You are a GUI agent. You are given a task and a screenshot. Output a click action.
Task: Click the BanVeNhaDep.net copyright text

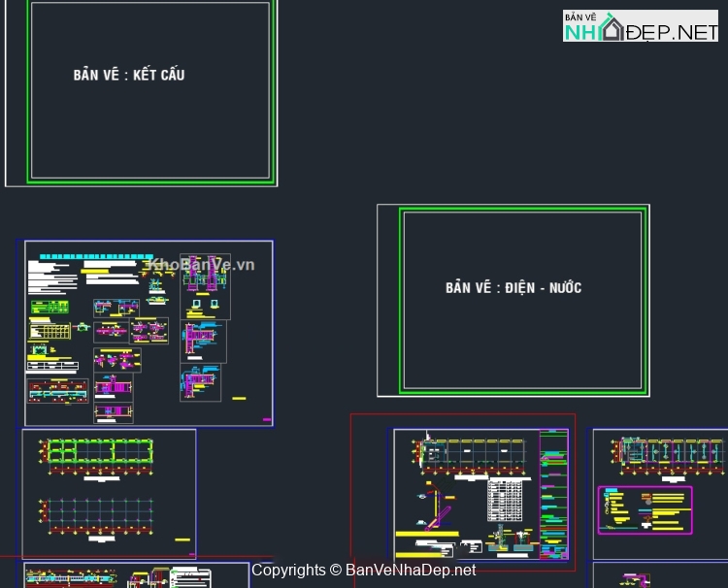(x=364, y=572)
